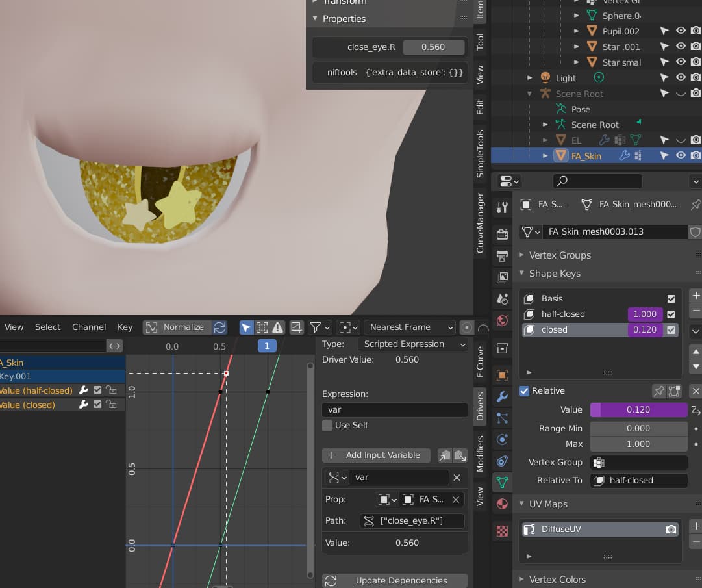The height and width of the screenshot is (588, 702).
Task: Open the Object Constraints properties tab
Action: pyautogui.click(x=502, y=461)
